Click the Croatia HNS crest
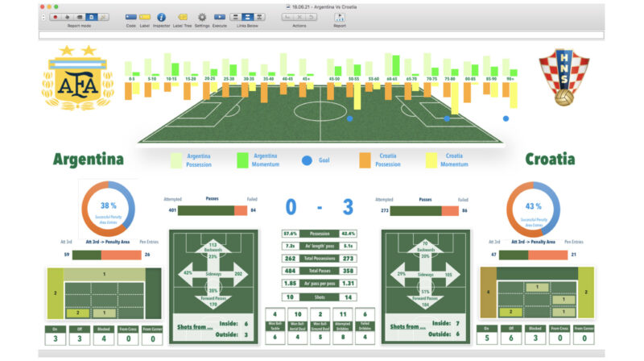The image size is (644, 361). (564, 77)
